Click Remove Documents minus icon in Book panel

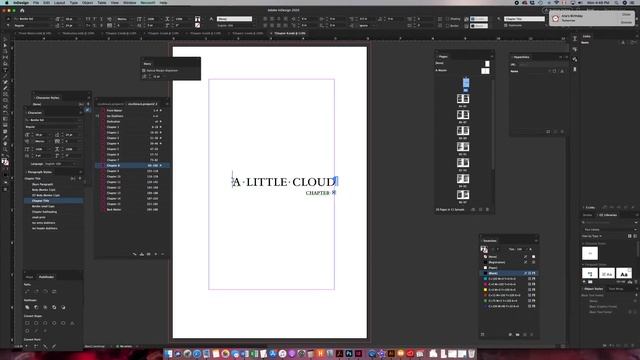pyautogui.click(x=162, y=254)
